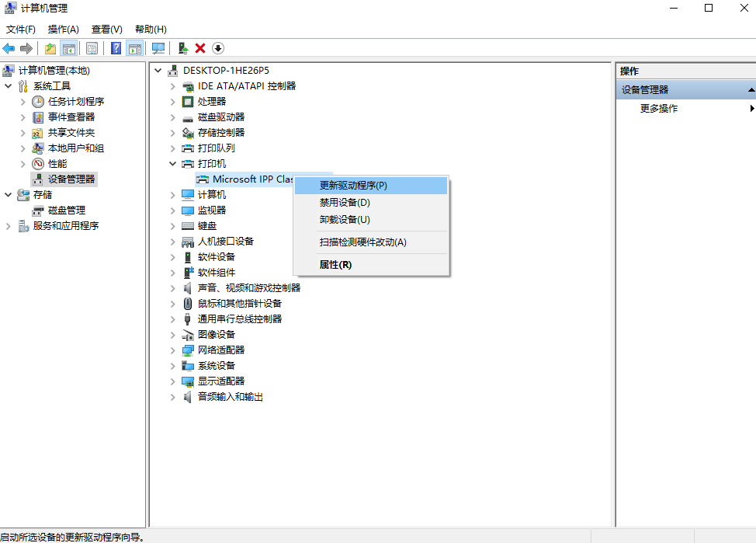Click the 性能 monitor icon

(38, 164)
